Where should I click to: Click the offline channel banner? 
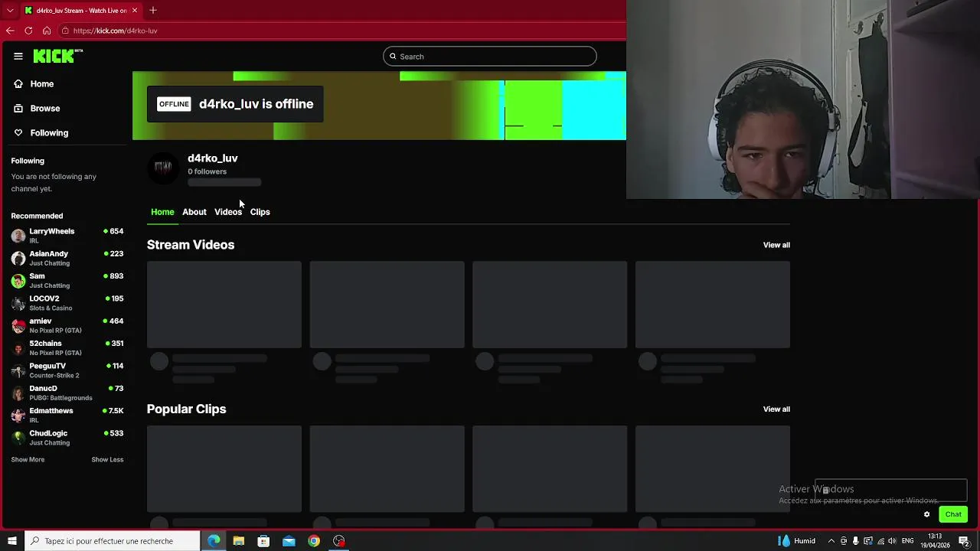click(379, 106)
